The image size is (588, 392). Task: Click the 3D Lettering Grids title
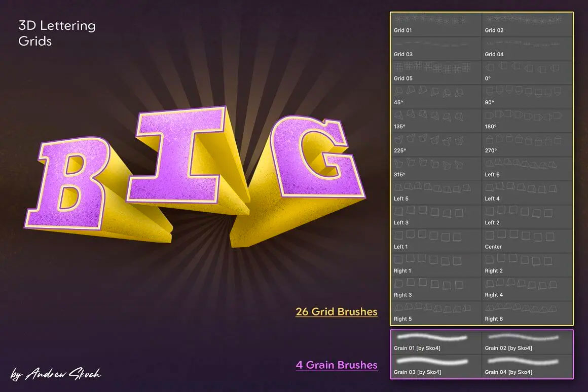pos(57,33)
